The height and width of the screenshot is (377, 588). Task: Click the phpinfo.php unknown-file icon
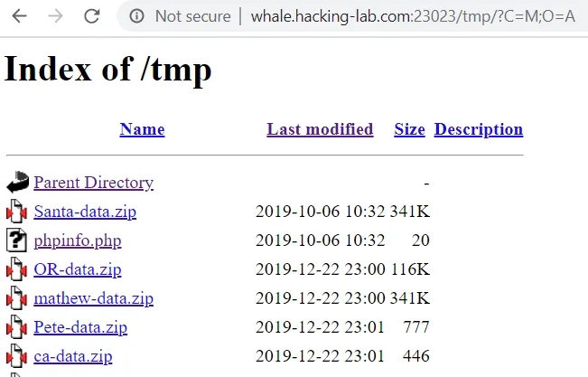[17, 241]
